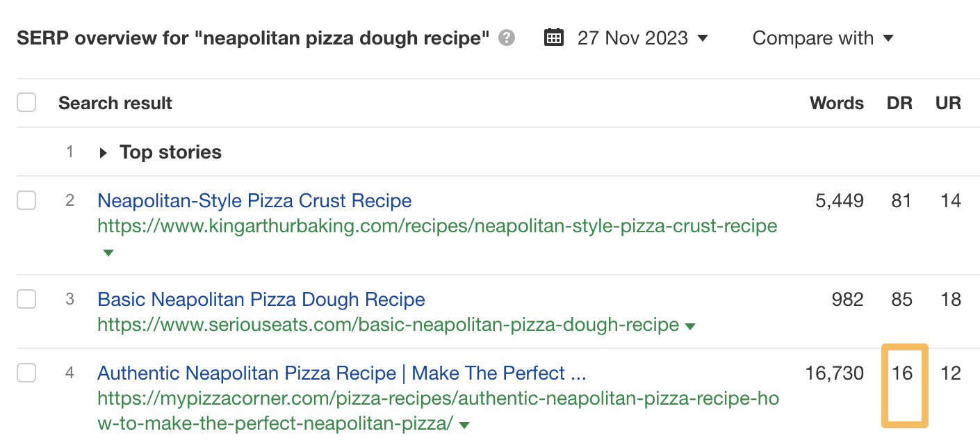Expand the Top stories entry
980x445 pixels.
tap(103, 152)
